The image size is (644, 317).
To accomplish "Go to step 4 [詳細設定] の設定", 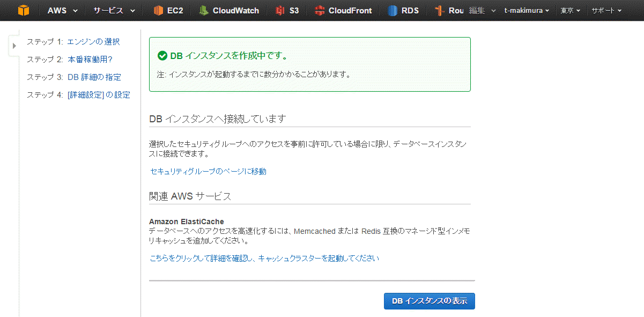I will coord(99,94).
